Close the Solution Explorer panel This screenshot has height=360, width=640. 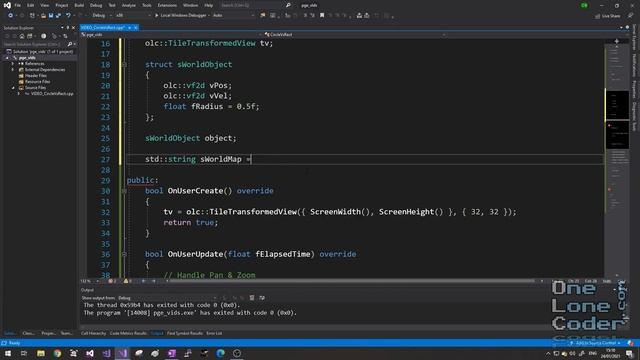coord(73,28)
